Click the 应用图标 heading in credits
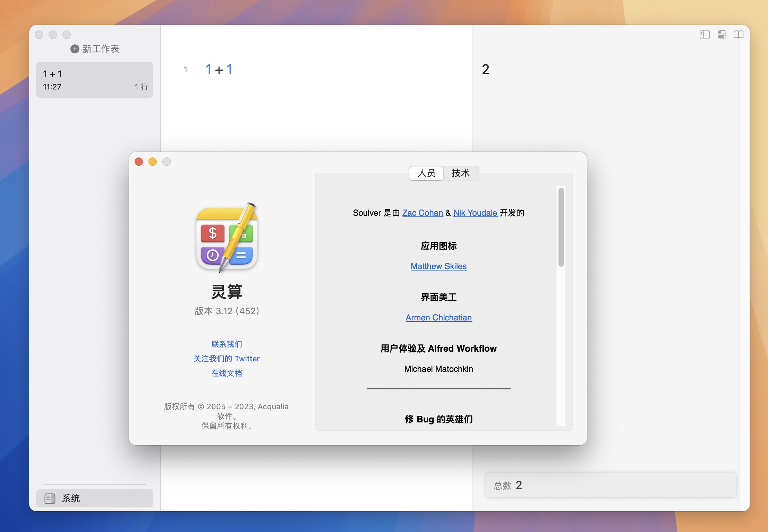Viewport: 768px width, 532px height. (x=438, y=246)
